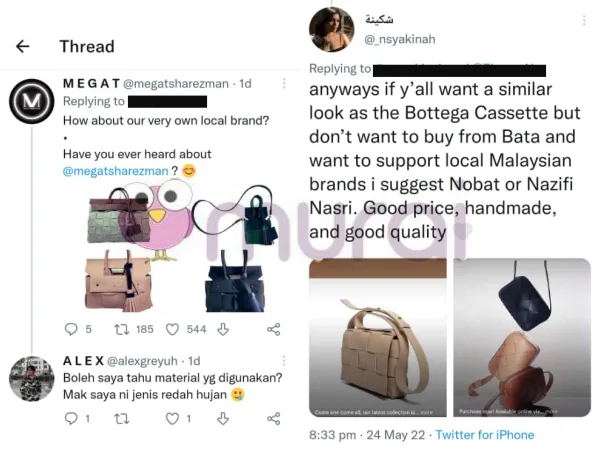600x450 pixels.
Task: Like ALEX's tweet with heart icon
Action: 172,420
